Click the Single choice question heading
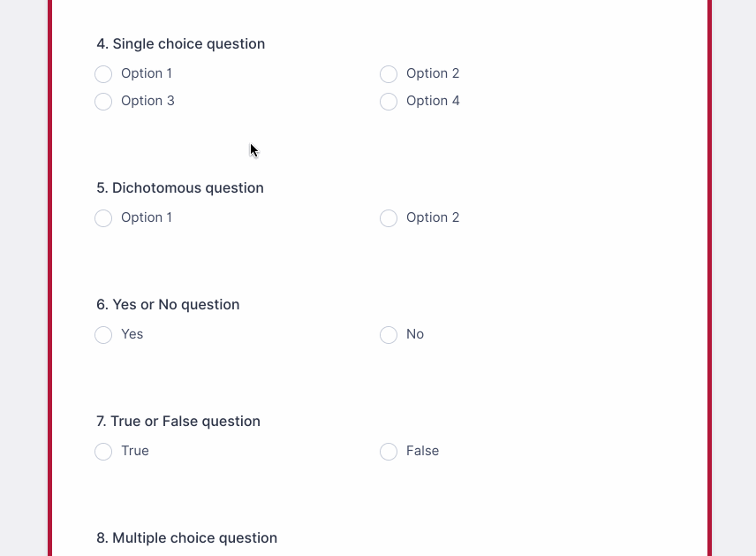Screen dimensions: 756x556 180,43
